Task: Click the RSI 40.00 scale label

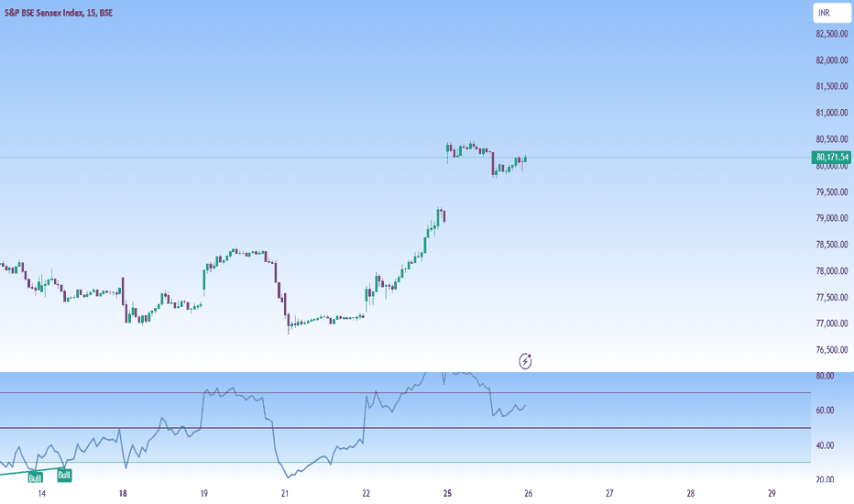Action: [825, 445]
